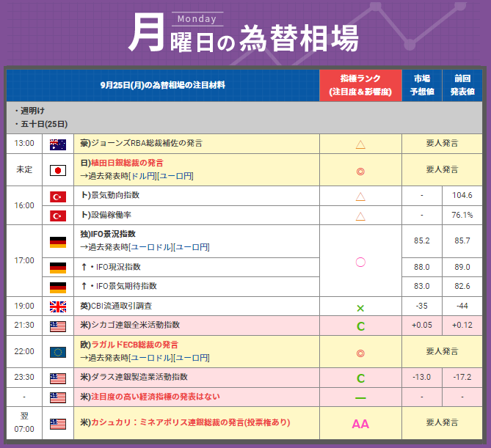Click triangle rank icon for 設備稼働率

click(360, 216)
